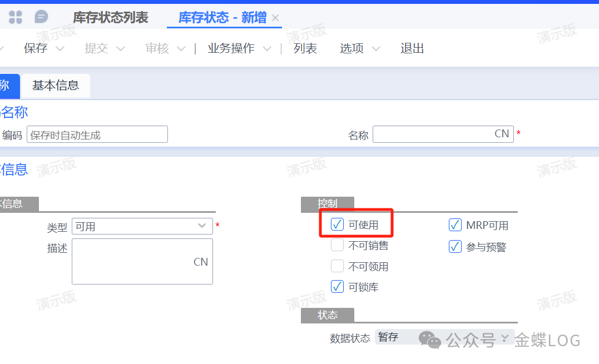Screen dimensions: 599x364
Task: Click the 列表 toolbar button
Action: [305, 49]
